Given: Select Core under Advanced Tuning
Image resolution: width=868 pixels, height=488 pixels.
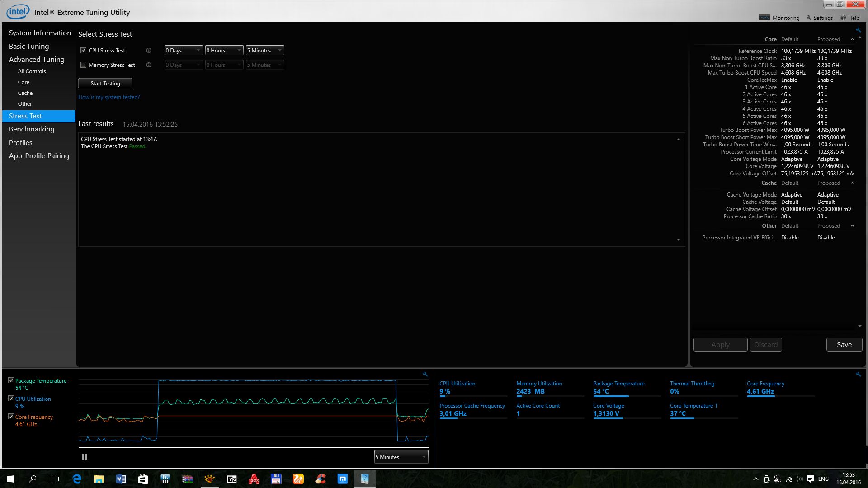Looking at the screenshot, I should point(24,82).
